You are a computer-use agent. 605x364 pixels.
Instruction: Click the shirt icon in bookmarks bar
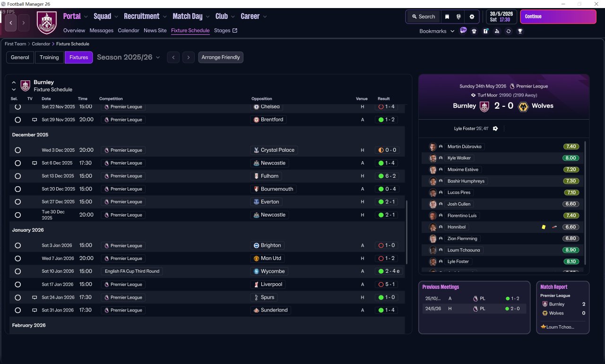(474, 31)
